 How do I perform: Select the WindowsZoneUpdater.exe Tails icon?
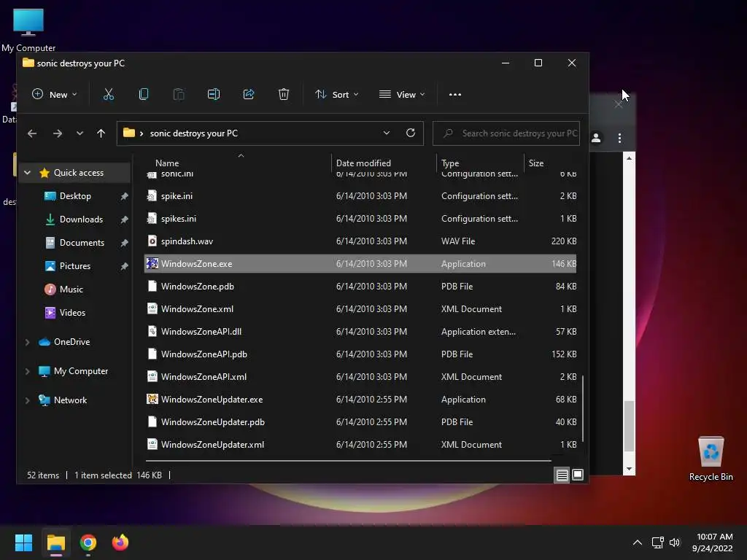[152, 399]
